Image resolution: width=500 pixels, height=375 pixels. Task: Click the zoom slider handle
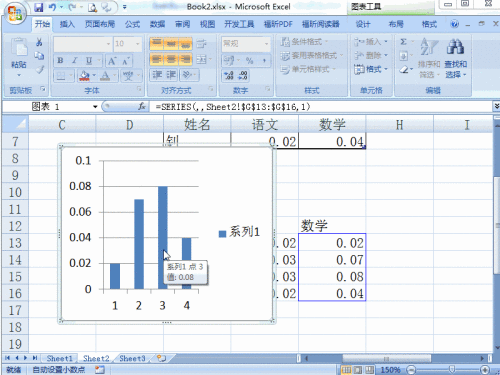452,369
